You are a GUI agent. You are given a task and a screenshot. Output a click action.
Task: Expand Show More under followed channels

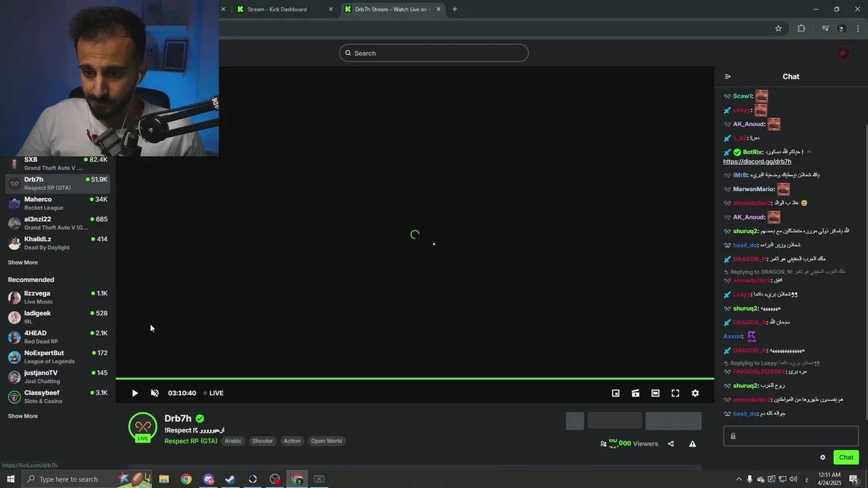coord(22,262)
